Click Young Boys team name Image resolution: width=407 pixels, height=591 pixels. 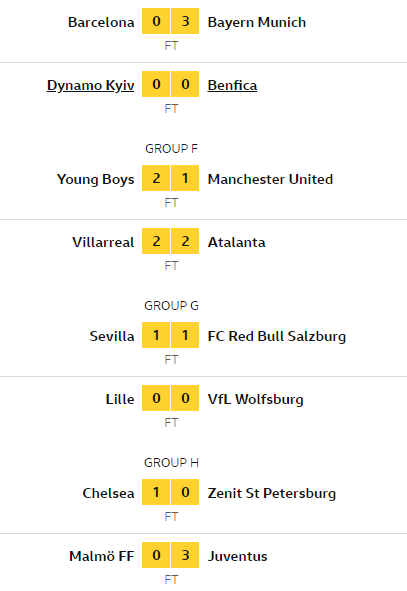(95, 179)
